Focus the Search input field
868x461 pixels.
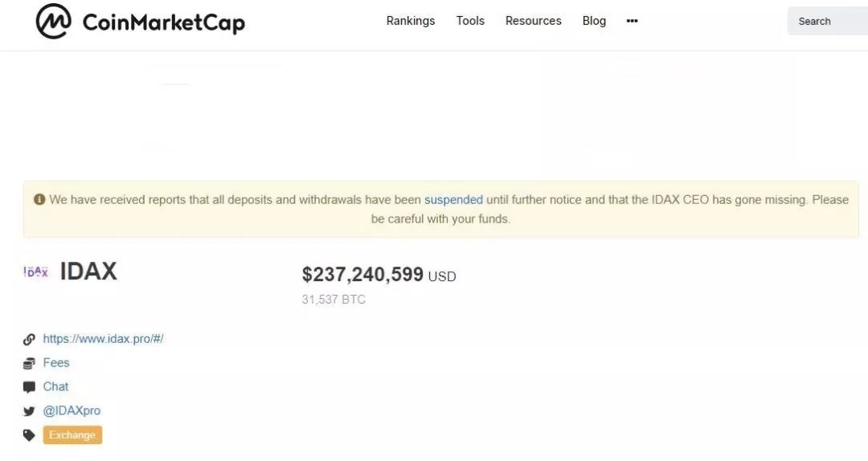point(828,21)
